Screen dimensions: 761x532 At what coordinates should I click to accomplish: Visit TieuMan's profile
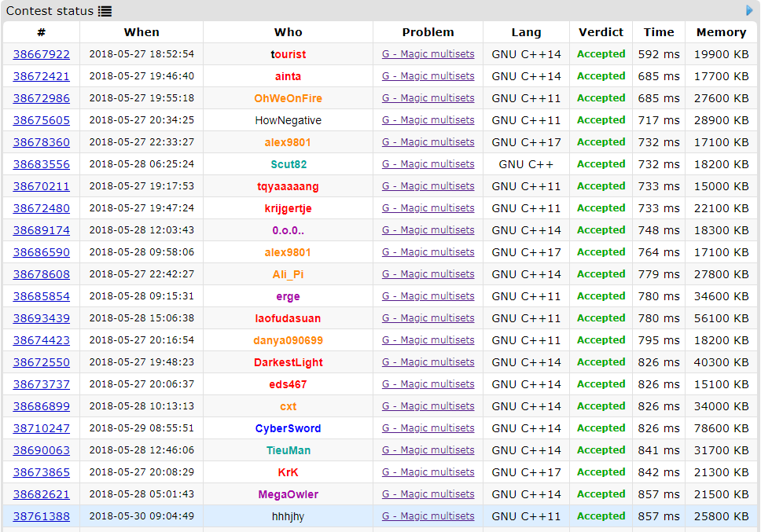(289, 450)
